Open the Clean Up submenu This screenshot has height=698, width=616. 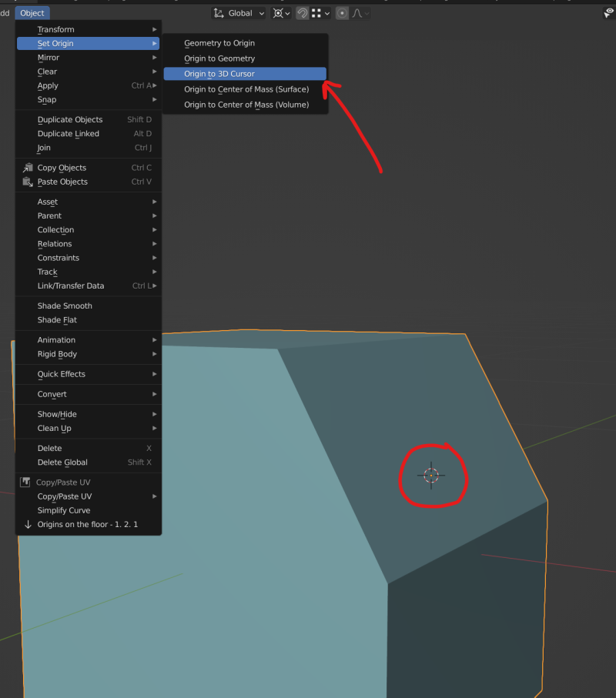pyautogui.click(x=89, y=428)
